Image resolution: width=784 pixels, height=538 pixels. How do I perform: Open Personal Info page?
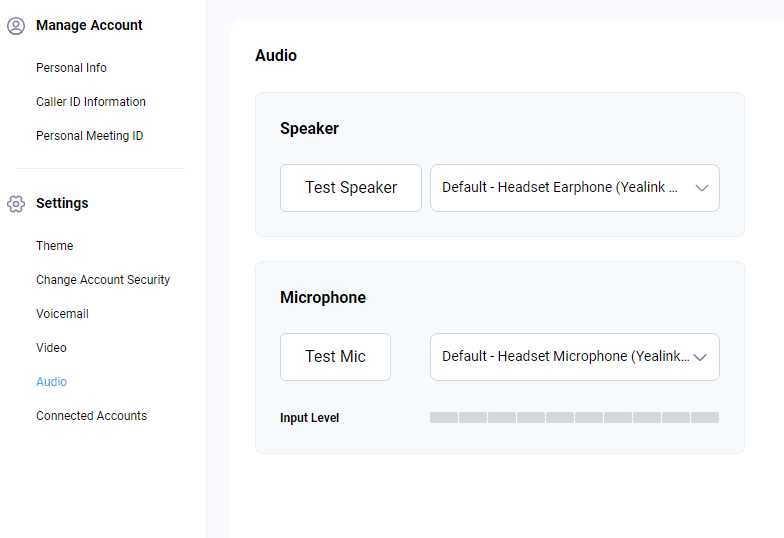(x=71, y=68)
